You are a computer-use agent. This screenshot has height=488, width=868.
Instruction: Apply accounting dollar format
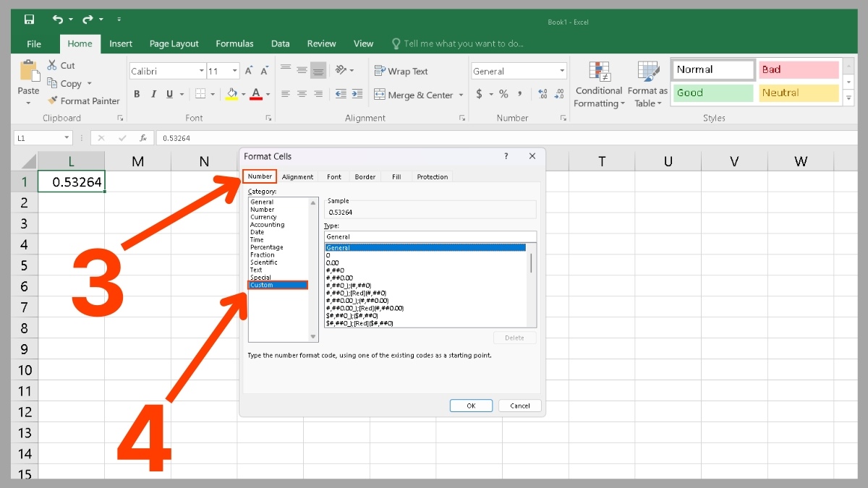479,94
